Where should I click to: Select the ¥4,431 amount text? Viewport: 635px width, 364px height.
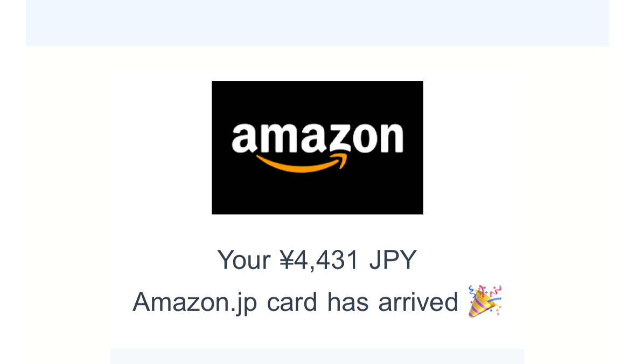[319, 261]
